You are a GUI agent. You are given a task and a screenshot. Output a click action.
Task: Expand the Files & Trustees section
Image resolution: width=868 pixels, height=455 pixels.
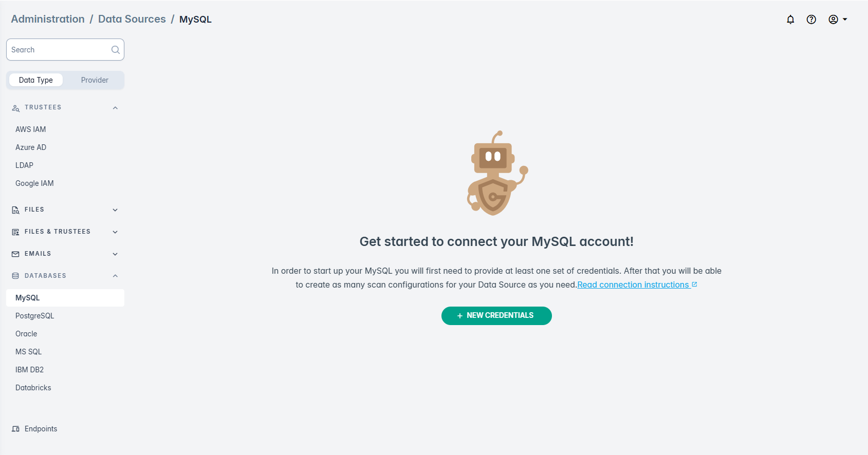115,232
